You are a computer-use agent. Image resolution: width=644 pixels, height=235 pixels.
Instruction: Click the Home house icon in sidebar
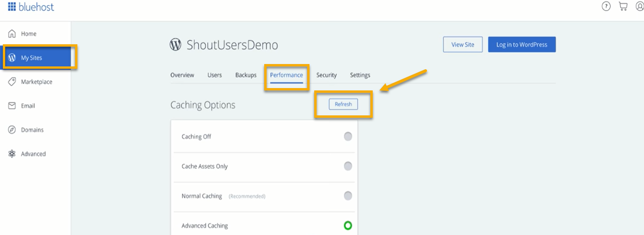(x=12, y=34)
